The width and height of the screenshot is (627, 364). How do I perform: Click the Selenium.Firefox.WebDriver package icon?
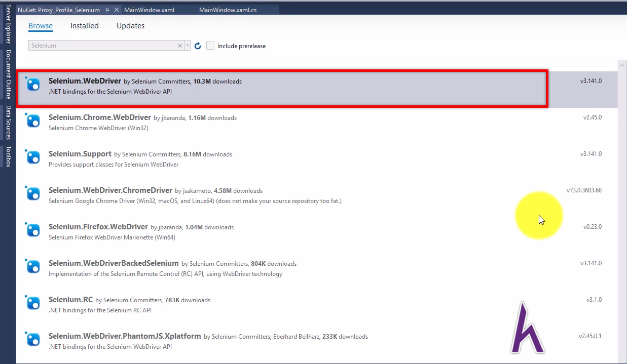pos(33,230)
